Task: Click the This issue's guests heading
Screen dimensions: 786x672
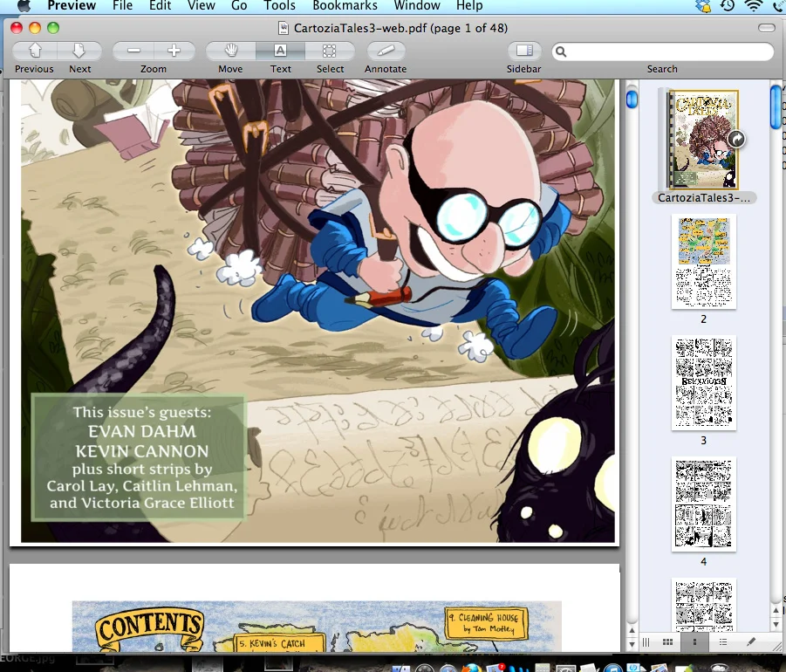Action: tap(142, 412)
